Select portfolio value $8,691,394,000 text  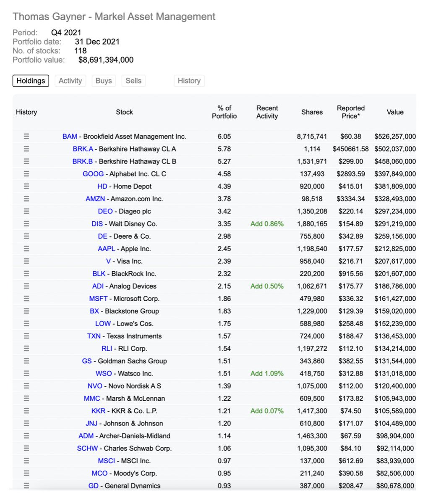tap(106, 60)
